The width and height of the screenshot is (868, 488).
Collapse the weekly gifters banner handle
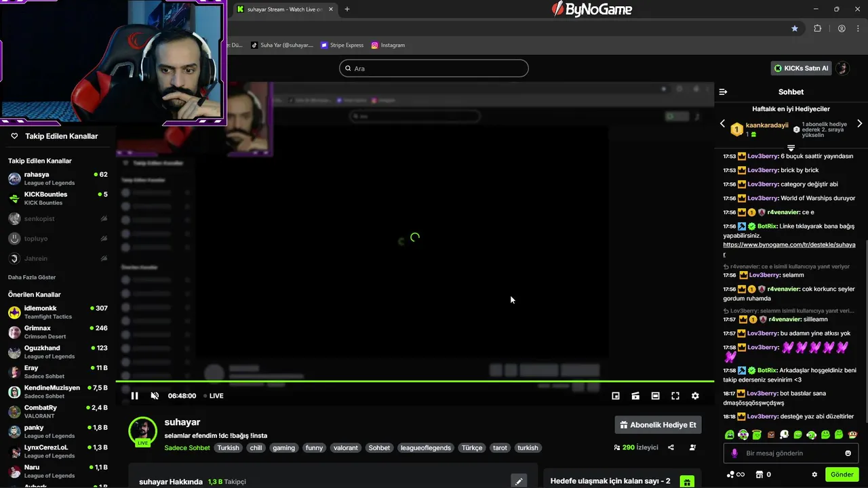click(x=791, y=147)
